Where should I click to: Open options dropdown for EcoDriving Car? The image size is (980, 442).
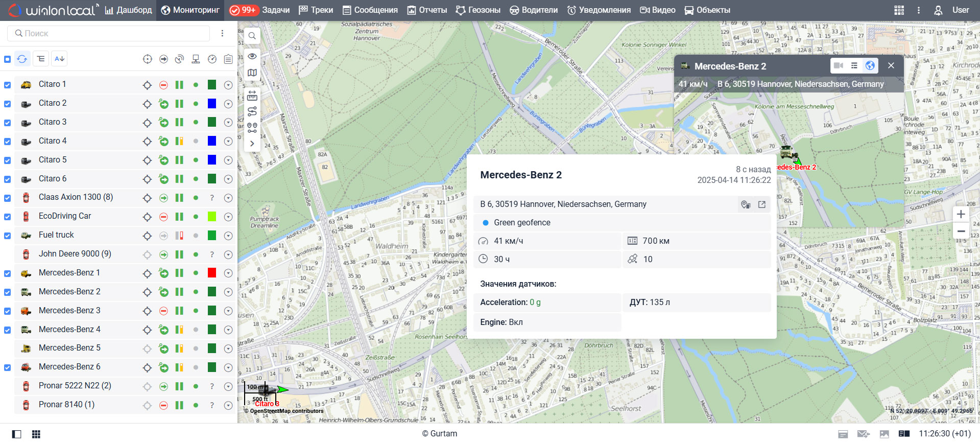(x=228, y=217)
